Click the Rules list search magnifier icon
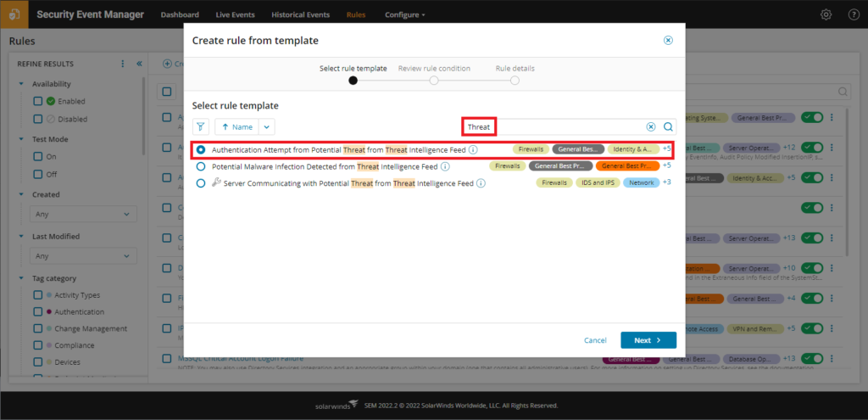The height and width of the screenshot is (420, 868). [843, 92]
